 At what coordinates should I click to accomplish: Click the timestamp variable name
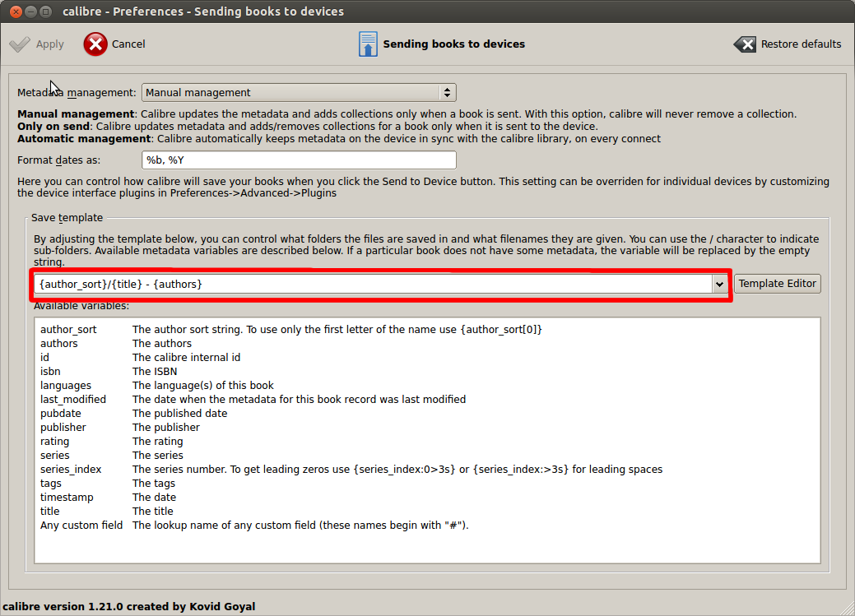pos(67,498)
